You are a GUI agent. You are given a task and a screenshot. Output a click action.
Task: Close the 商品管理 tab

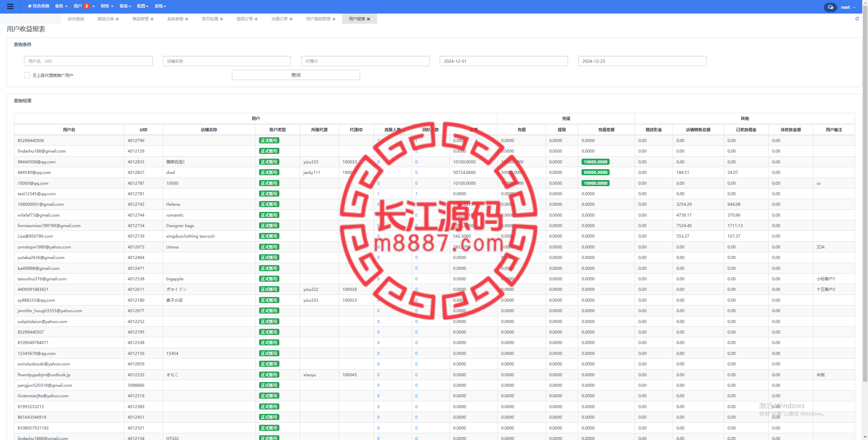[152, 19]
